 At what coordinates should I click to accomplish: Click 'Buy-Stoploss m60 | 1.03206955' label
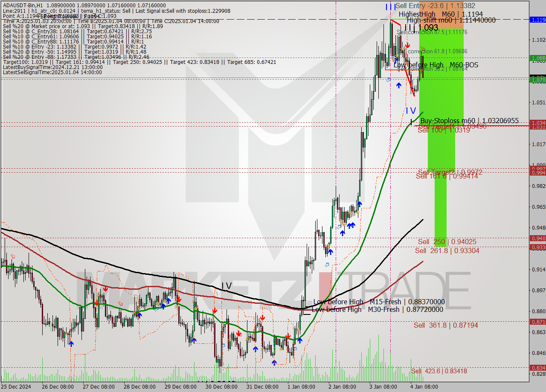469,121
